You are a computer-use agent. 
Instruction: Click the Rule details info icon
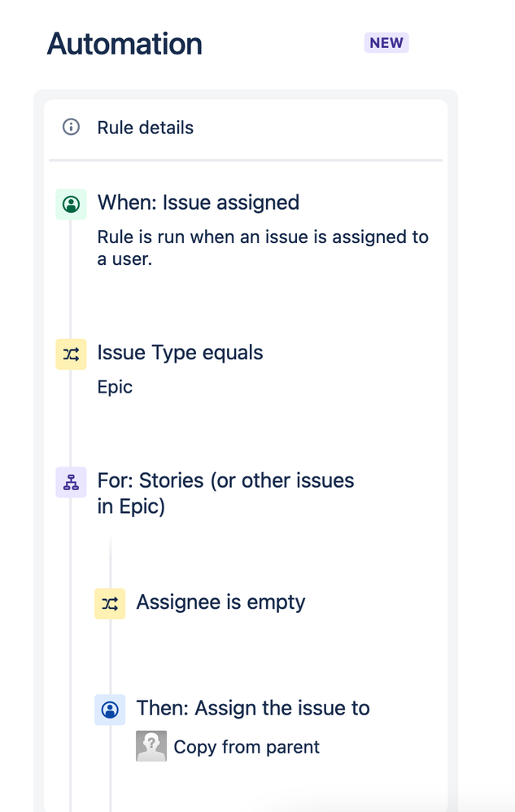pos(72,128)
